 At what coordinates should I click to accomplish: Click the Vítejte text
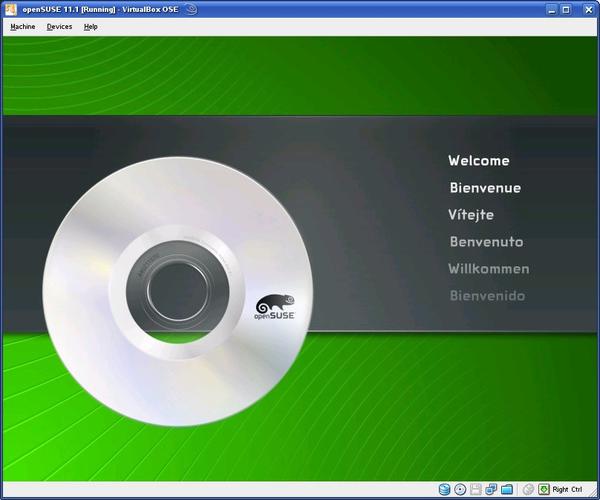(471, 214)
